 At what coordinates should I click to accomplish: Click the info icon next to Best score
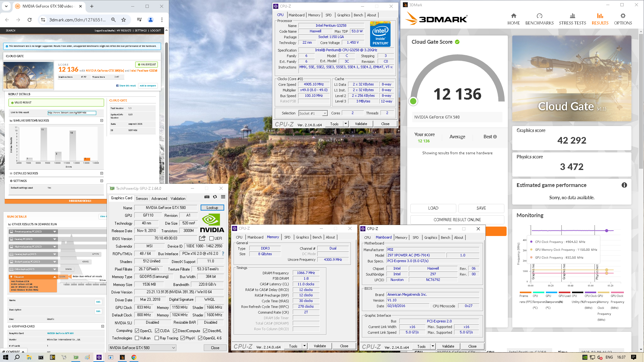point(495,137)
